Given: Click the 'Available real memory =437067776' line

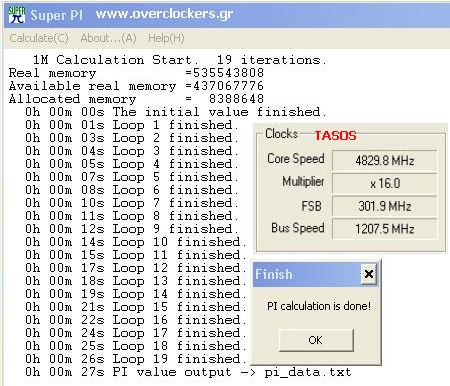Looking at the screenshot, I should click(x=136, y=86).
